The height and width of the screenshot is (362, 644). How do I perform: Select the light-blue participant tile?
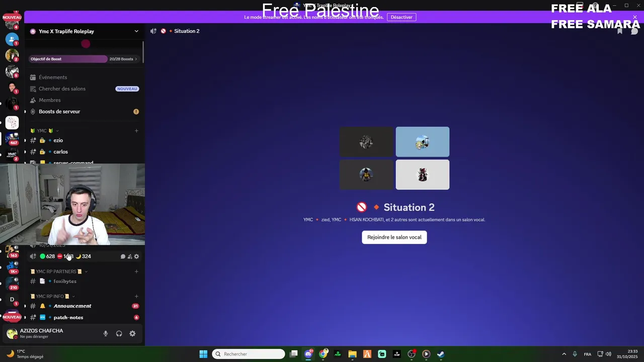point(423,142)
